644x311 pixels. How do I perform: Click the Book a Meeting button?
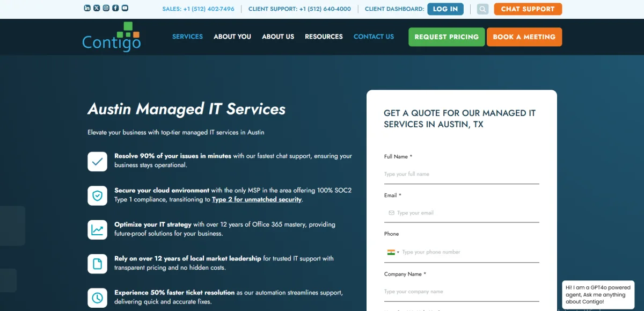pos(524,37)
